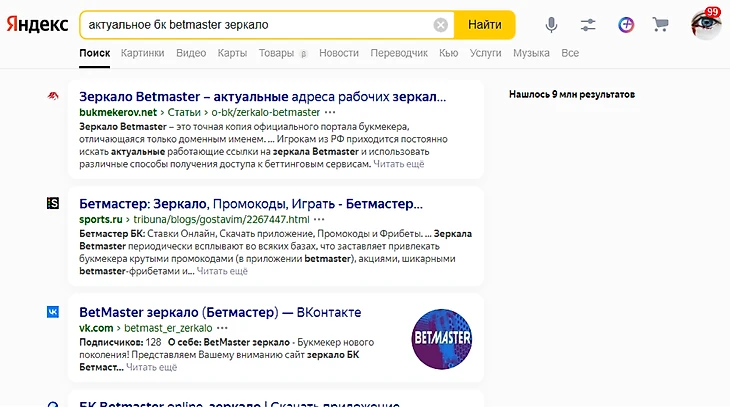Click the BETMASTER round thumbnail
730x408 pixels.
point(441,339)
